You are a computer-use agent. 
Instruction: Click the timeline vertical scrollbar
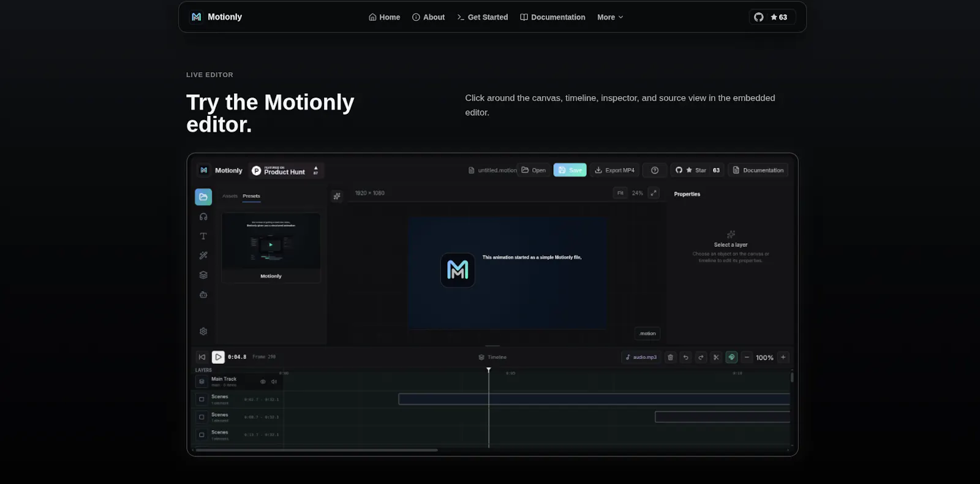pyautogui.click(x=792, y=377)
